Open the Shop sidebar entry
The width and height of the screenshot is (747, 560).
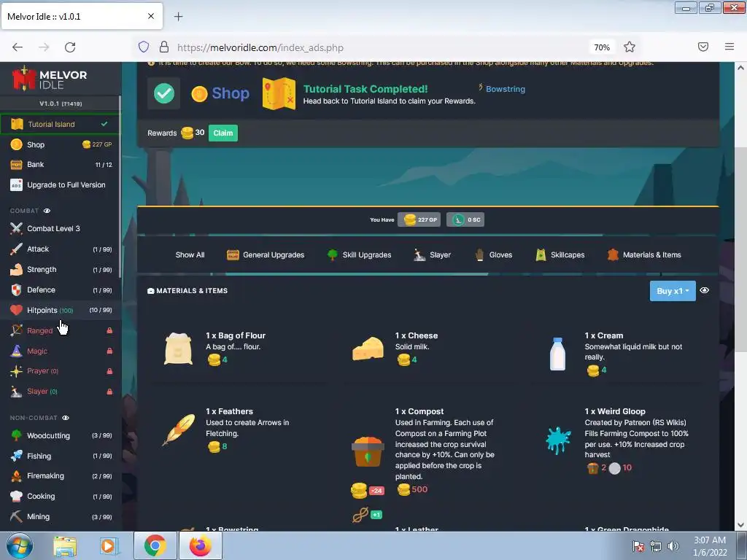pos(60,145)
